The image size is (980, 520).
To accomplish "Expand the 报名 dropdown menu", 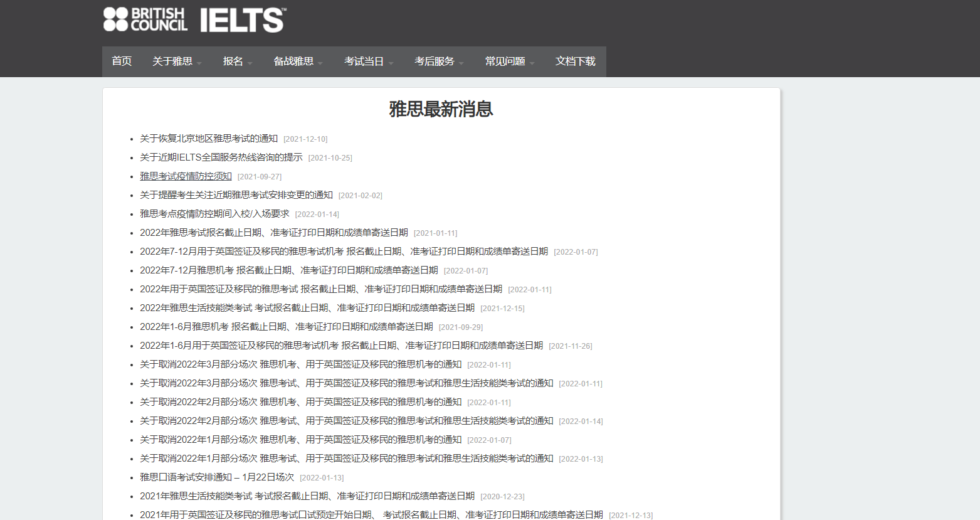I will 237,61.
